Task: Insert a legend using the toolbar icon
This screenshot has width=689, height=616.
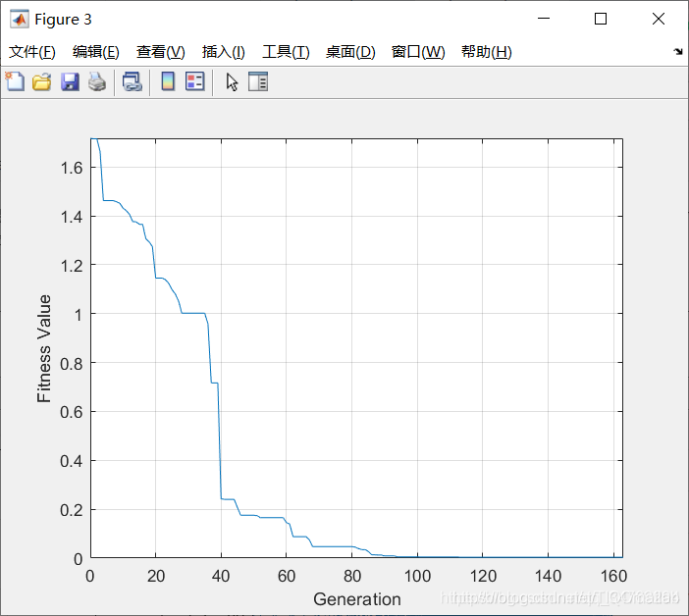Action: coord(194,81)
